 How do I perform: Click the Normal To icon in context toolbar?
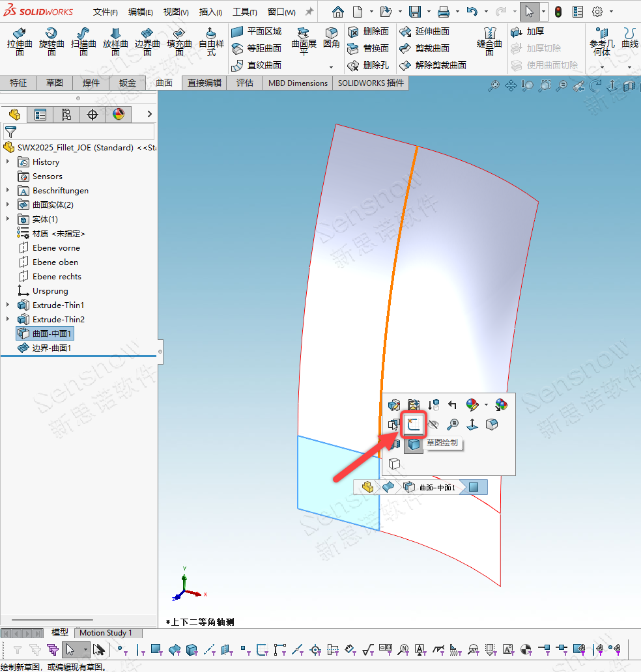[472, 425]
